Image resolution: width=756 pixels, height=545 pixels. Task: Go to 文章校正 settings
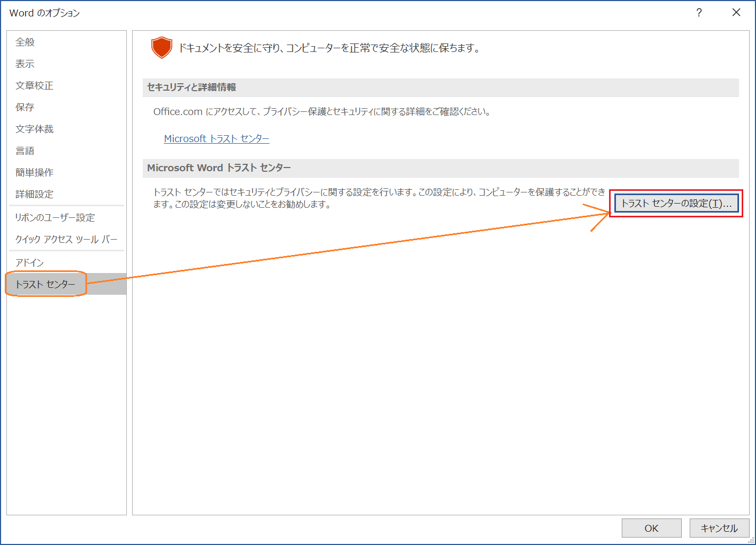click(66, 85)
